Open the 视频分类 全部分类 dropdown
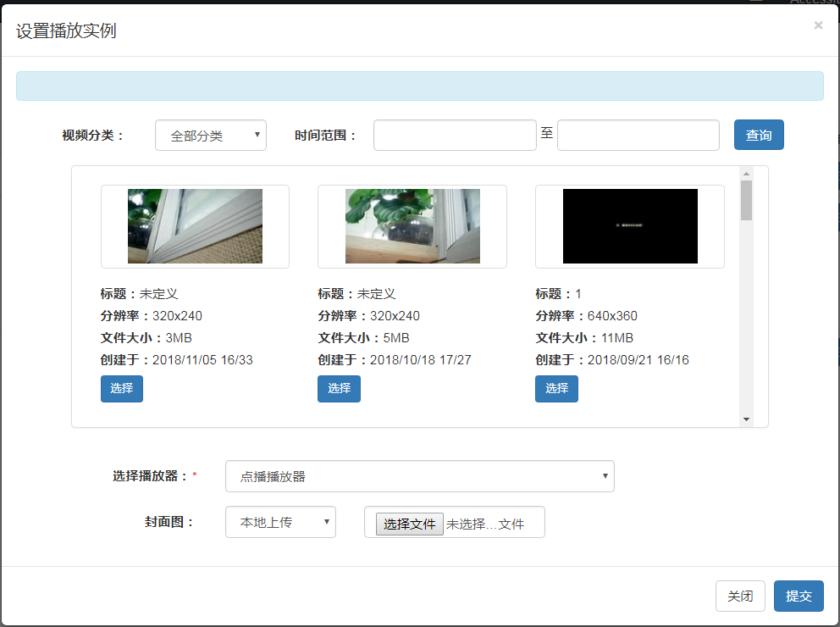Image resolution: width=840 pixels, height=627 pixels. tap(211, 135)
